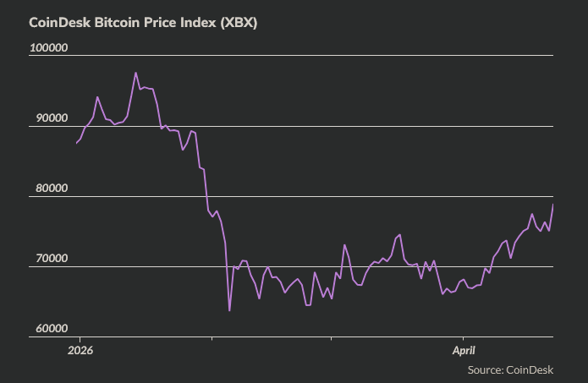Select the April x-axis label
This screenshot has height=383, width=588.
[463, 349]
